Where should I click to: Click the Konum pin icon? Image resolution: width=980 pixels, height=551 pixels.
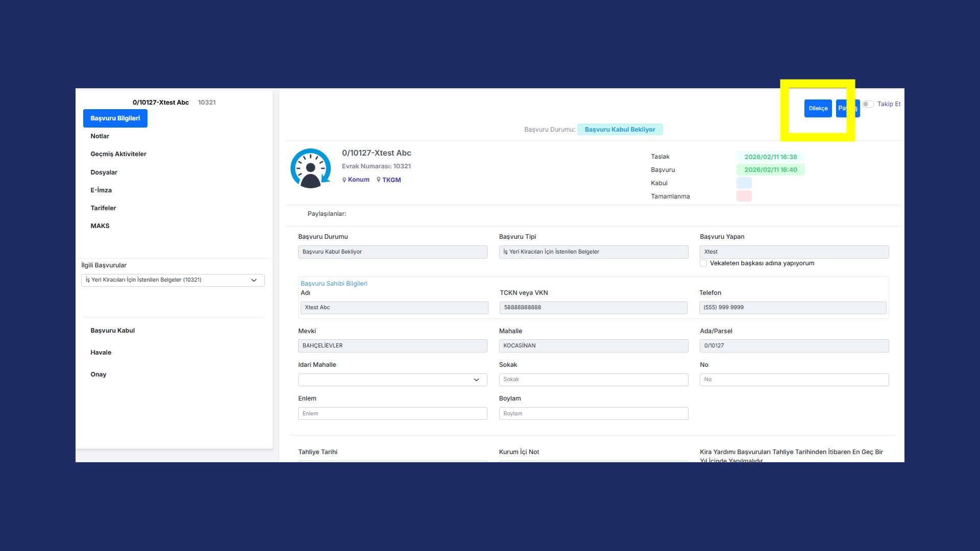point(345,180)
